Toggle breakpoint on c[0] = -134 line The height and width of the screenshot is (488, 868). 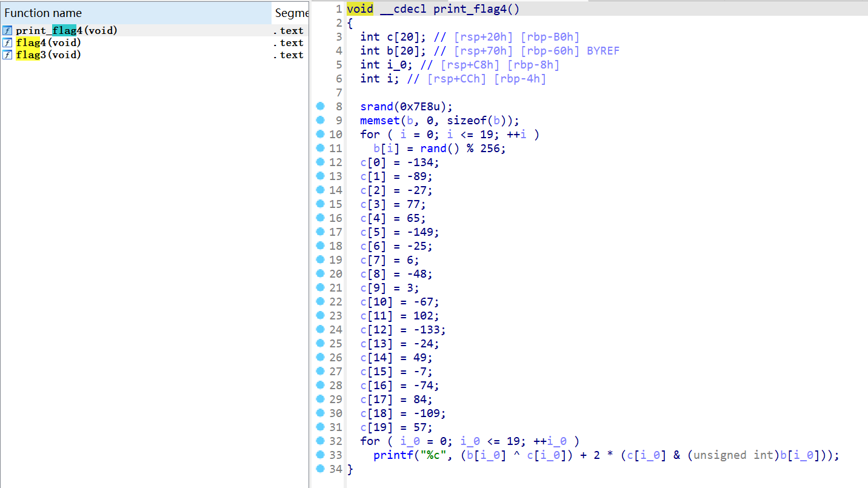(x=320, y=162)
